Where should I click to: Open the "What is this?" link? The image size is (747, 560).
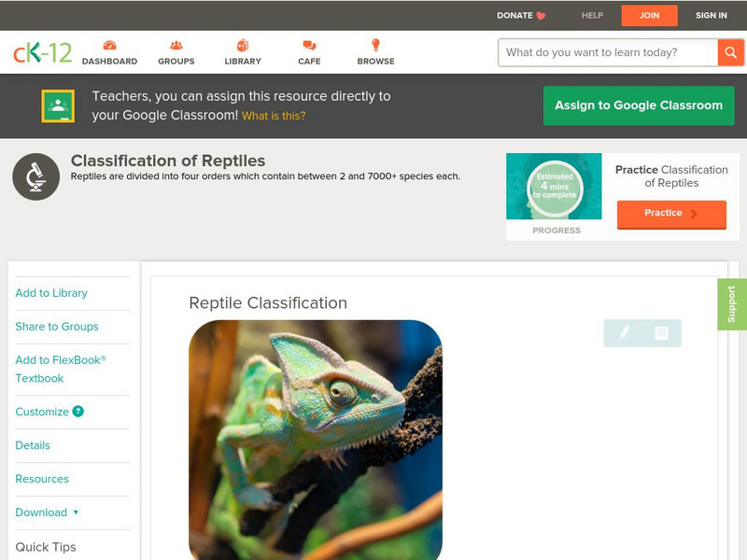tap(274, 116)
